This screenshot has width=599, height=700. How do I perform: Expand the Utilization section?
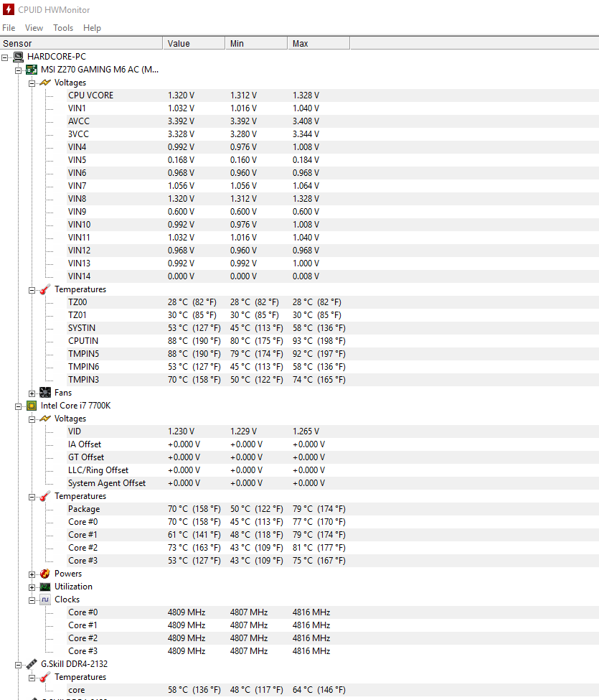[x=32, y=586]
